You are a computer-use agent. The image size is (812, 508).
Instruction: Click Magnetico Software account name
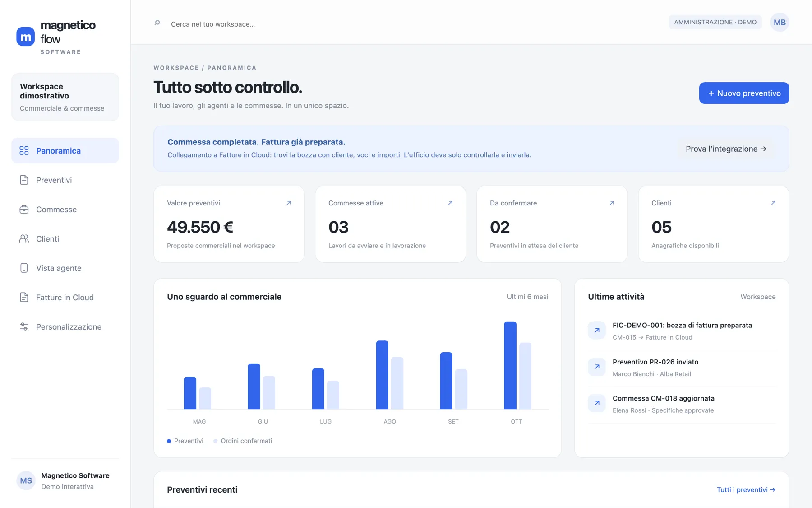(75, 475)
